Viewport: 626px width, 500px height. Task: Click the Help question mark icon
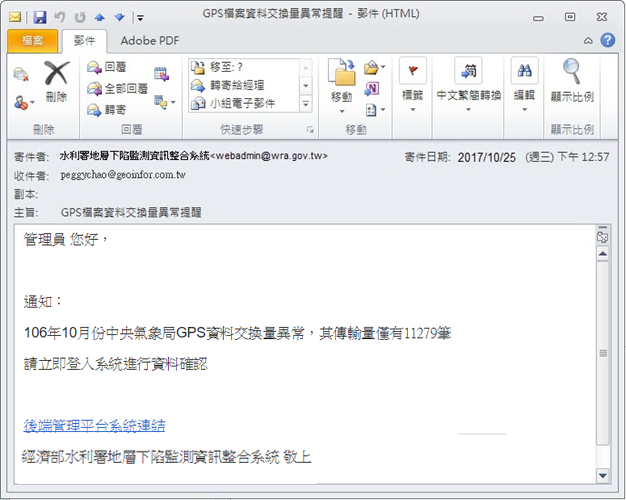click(x=608, y=41)
